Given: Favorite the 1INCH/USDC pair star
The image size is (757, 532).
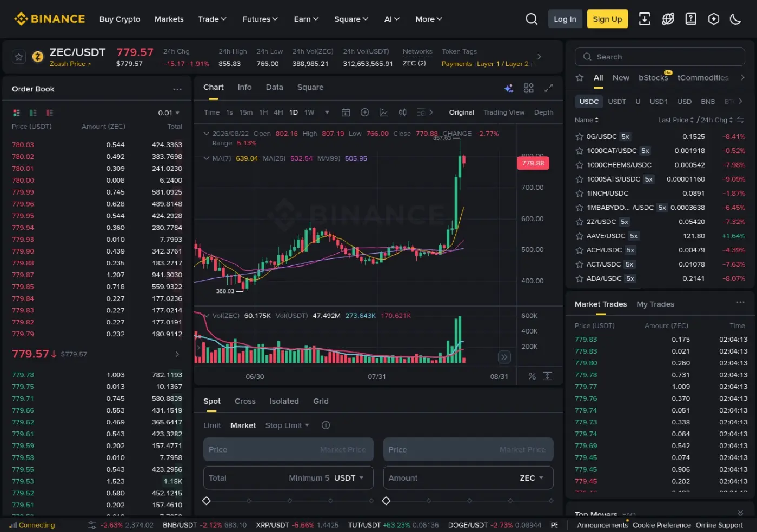Looking at the screenshot, I should click(x=579, y=193).
